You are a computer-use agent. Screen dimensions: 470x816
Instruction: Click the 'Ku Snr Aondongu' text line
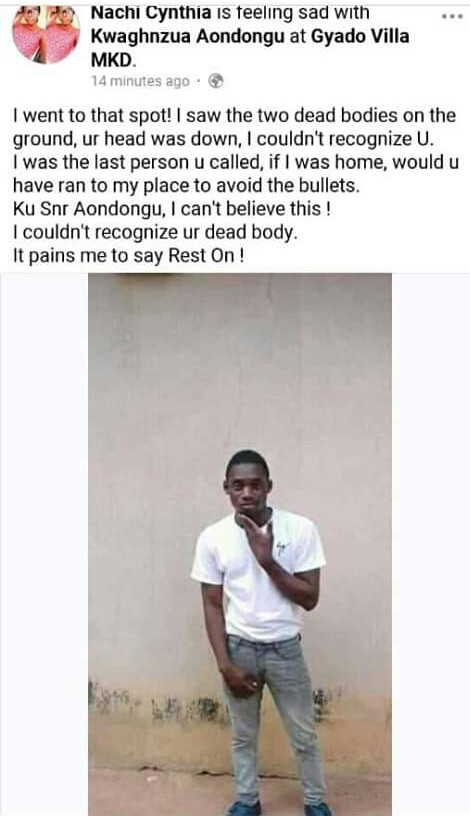pos(172,209)
